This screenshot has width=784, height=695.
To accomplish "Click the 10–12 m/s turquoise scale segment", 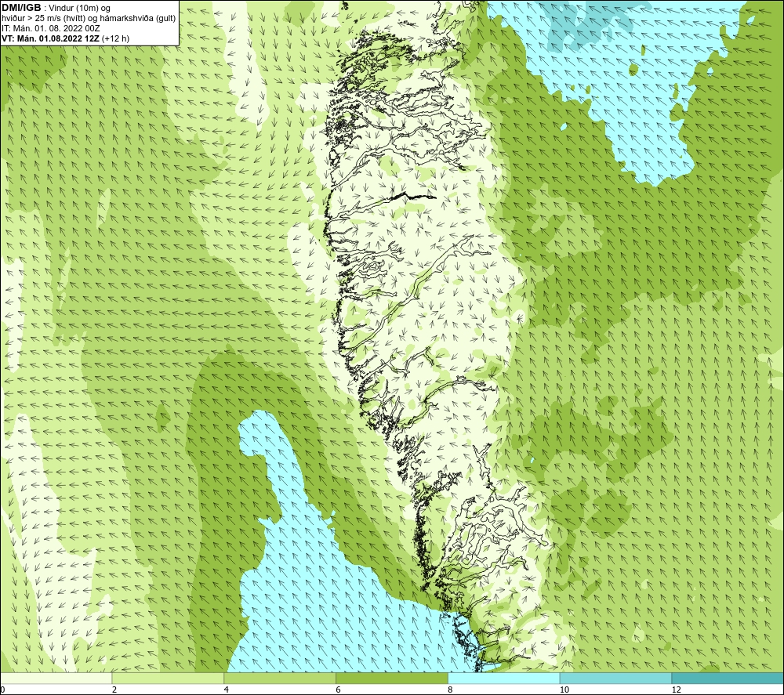I will coord(615,678).
